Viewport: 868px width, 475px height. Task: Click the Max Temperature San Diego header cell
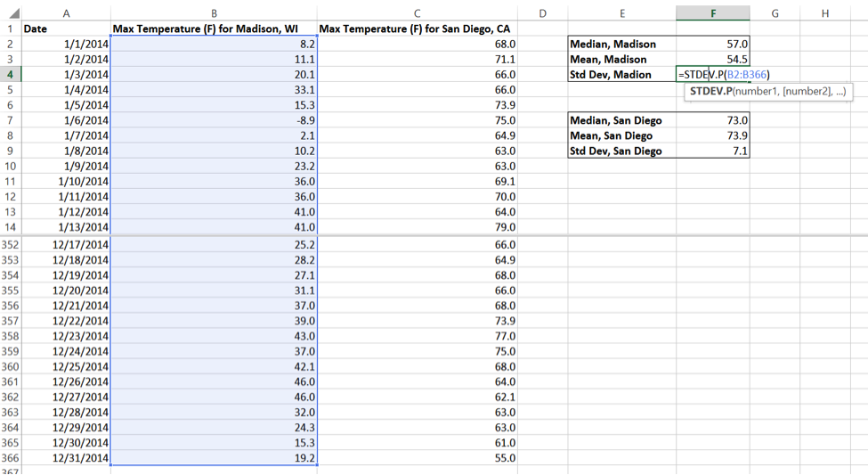point(418,29)
